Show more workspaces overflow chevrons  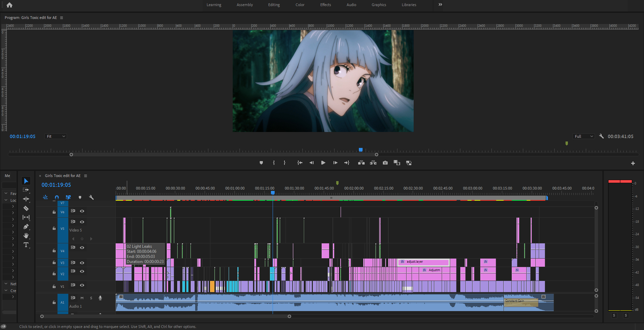(440, 4)
